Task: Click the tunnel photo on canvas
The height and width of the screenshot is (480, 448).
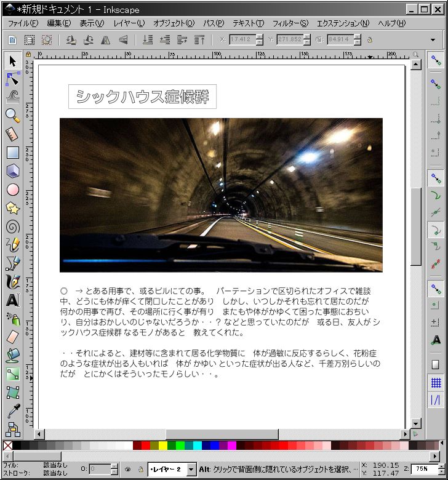Action: click(221, 195)
